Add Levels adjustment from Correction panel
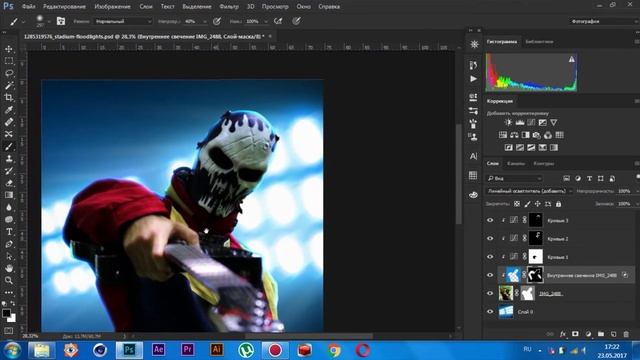 [520, 122]
